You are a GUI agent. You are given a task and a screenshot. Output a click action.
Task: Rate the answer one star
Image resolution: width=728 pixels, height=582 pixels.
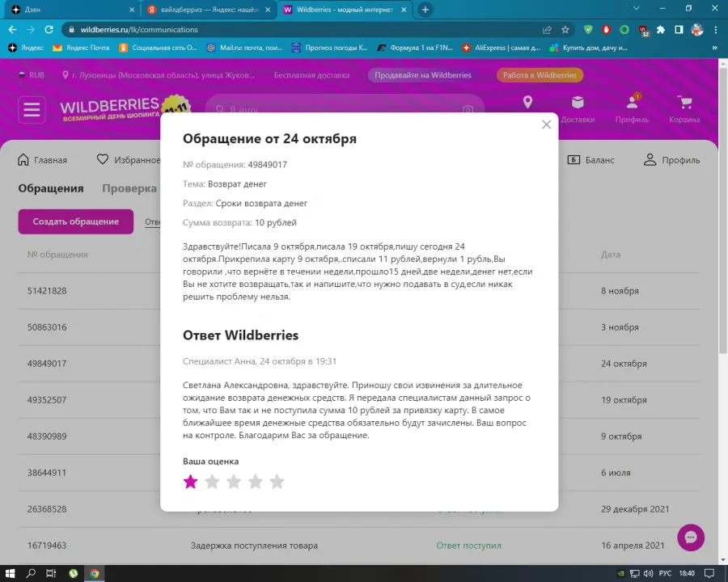click(190, 482)
